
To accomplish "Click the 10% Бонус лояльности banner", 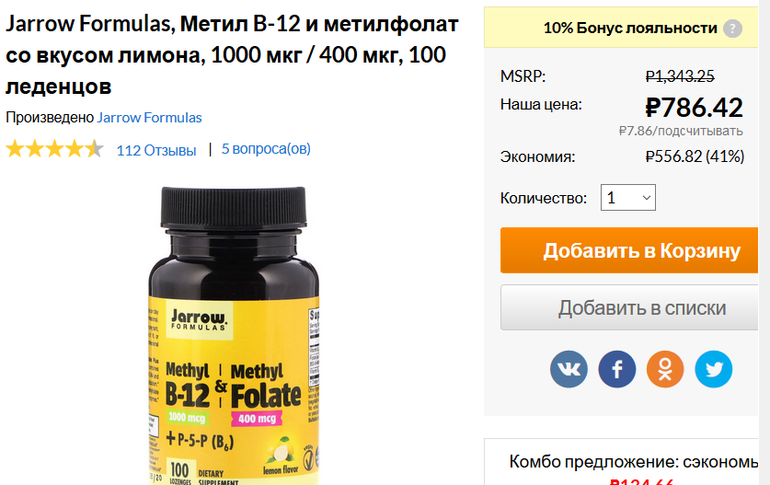I will [x=622, y=27].
